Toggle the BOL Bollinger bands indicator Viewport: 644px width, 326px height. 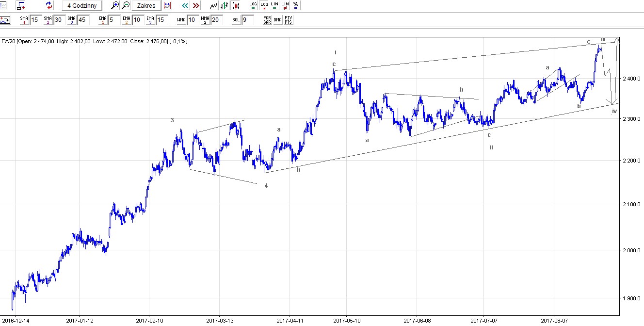pyautogui.click(x=236, y=20)
